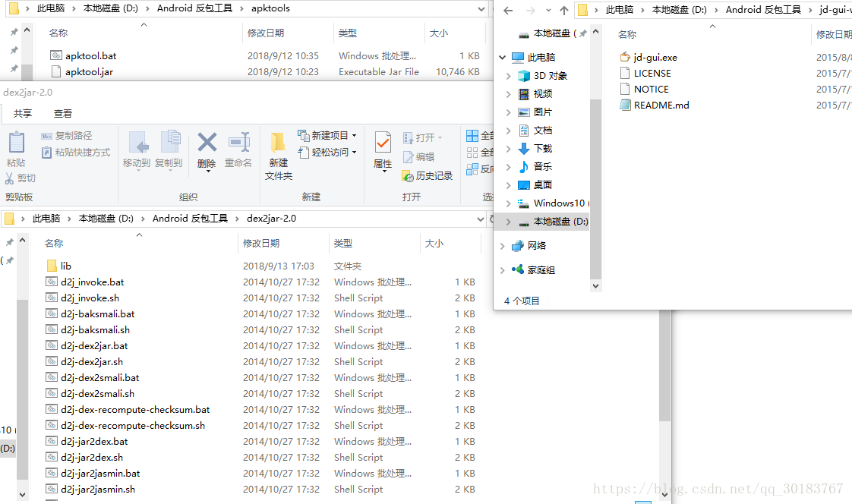Viewport: 852px width, 504px height.
Task: Click jd-gui navigation pane scrollbar down arrow
Action: (x=595, y=285)
